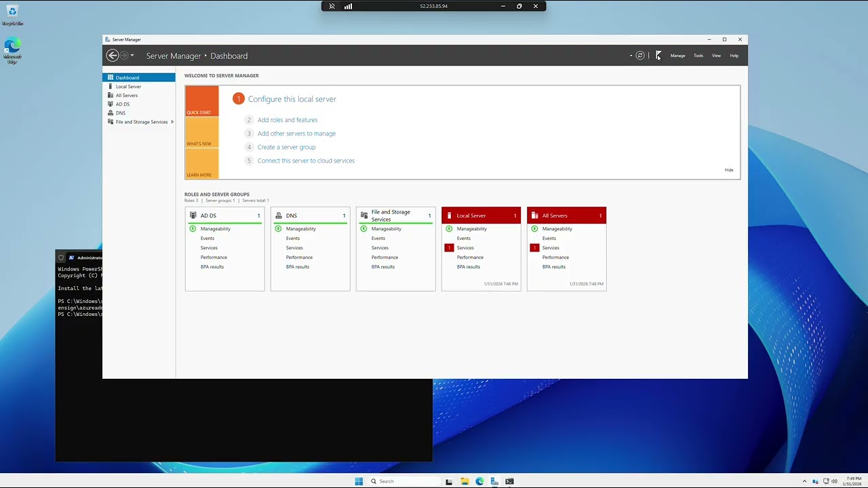Click Manageability status icon in AD DS tile
The width and height of the screenshot is (868, 488).
coord(193,228)
